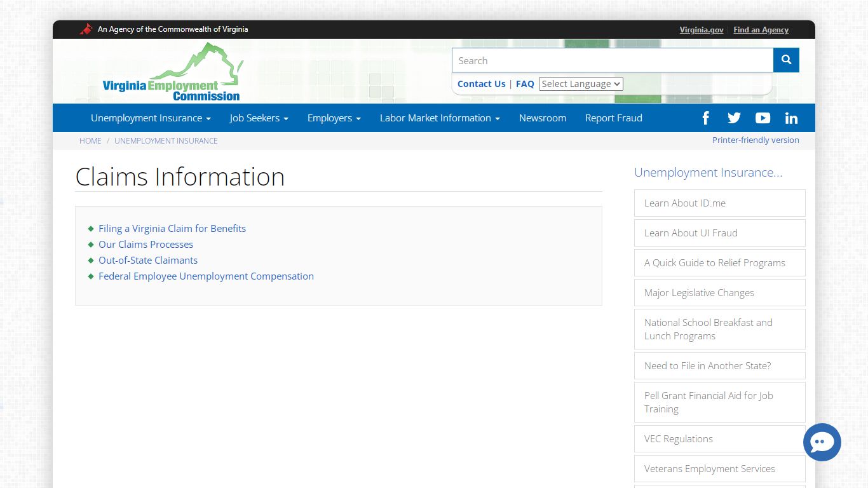Open the VEC Twitter icon
The height and width of the screenshot is (488, 868).
734,118
